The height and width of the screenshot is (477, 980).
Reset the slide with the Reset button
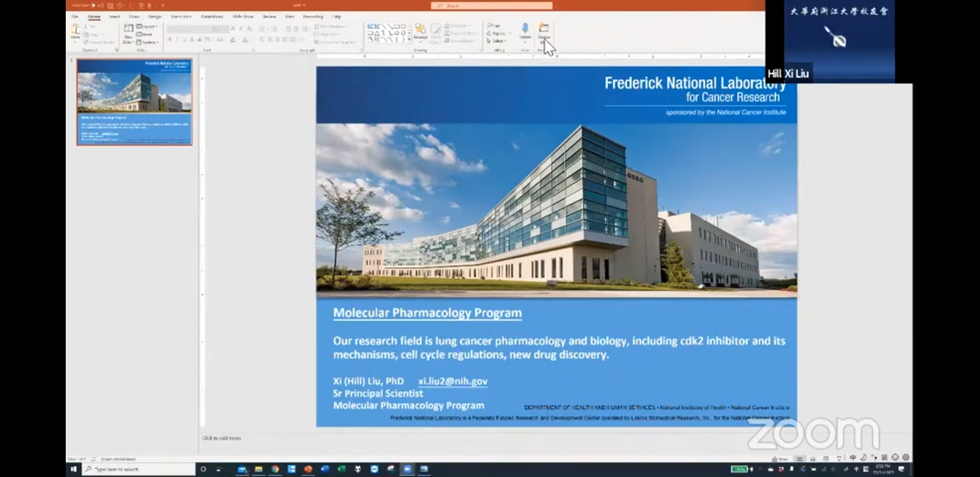pyautogui.click(x=145, y=34)
